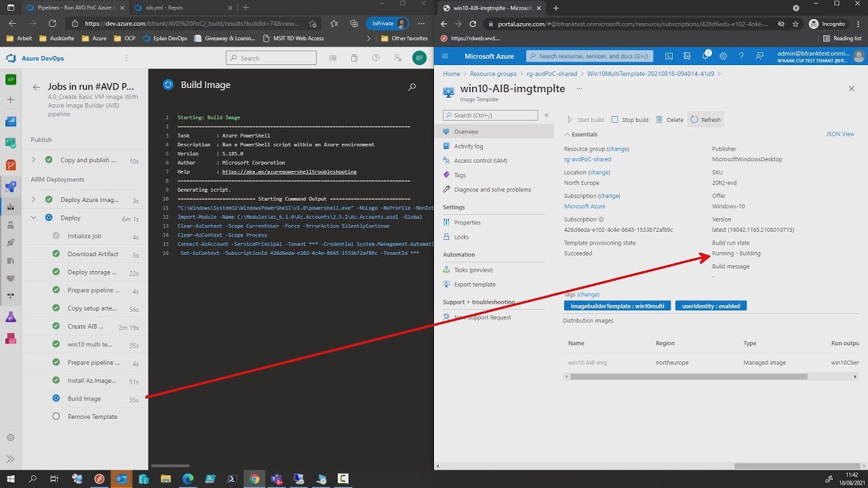Click the imagebuilderTemplate : win10multi tag

tap(617, 306)
